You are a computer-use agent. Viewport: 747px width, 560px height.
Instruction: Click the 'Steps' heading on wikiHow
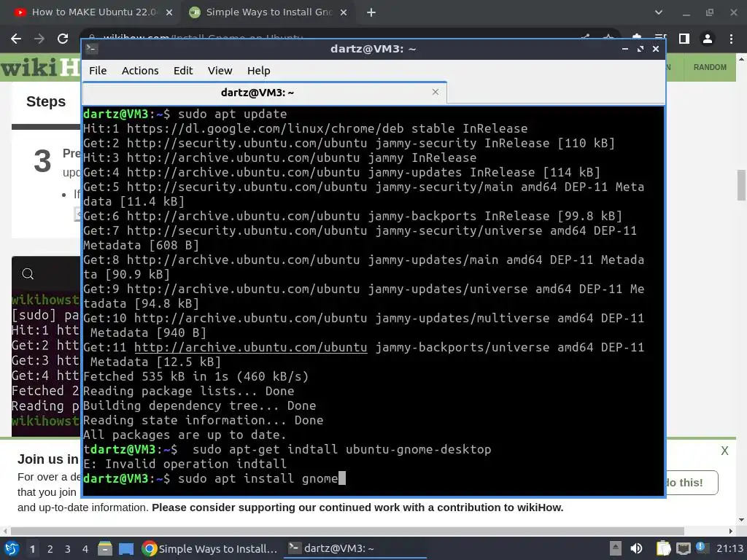46,101
